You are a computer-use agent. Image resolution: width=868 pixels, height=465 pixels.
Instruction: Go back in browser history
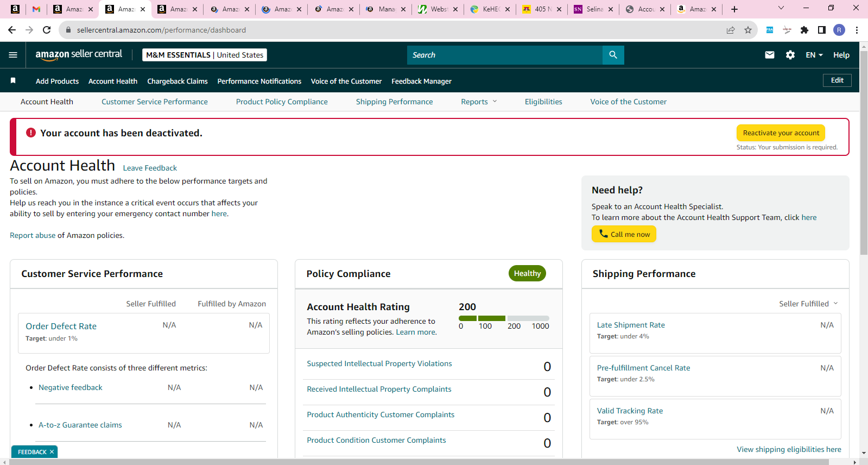(x=12, y=30)
